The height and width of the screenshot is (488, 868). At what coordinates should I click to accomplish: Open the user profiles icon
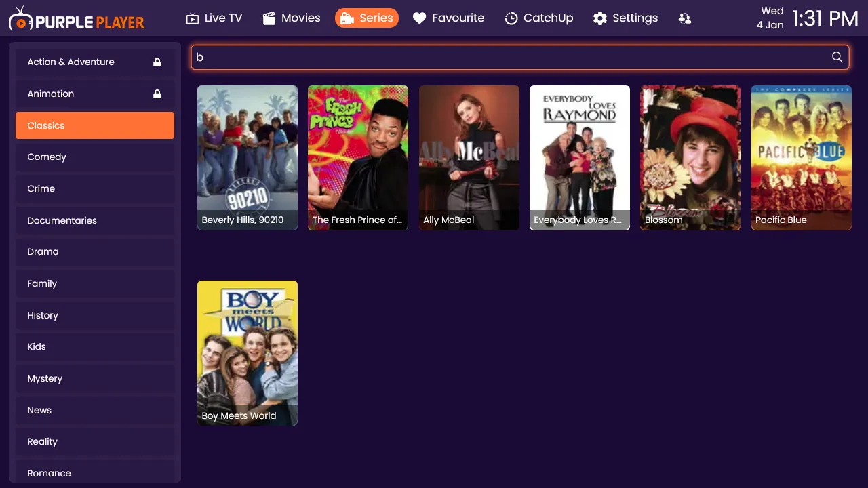click(x=685, y=18)
